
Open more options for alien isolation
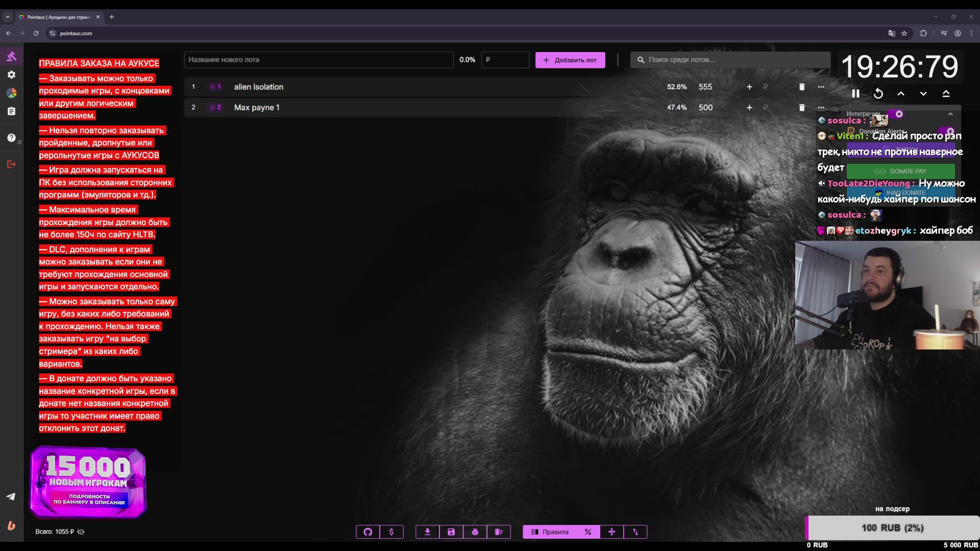821,87
